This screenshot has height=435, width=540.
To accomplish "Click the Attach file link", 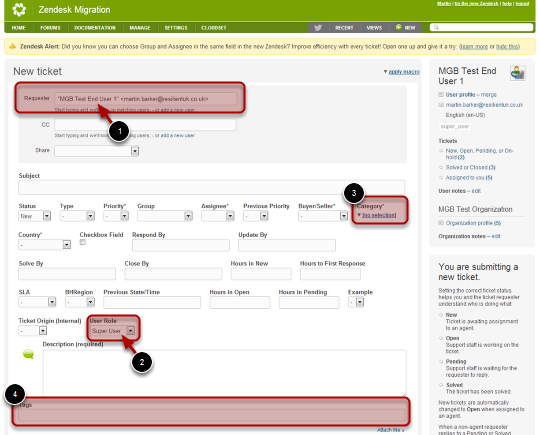I will coord(391,430).
